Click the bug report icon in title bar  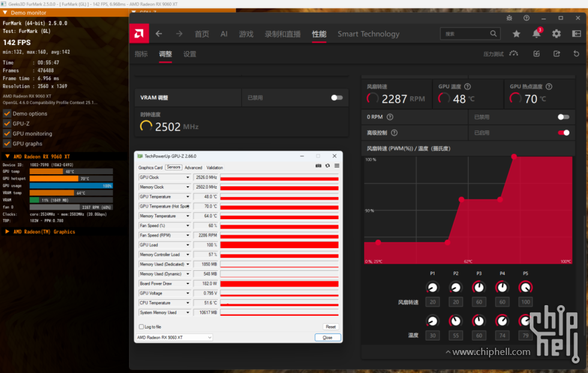(x=509, y=18)
